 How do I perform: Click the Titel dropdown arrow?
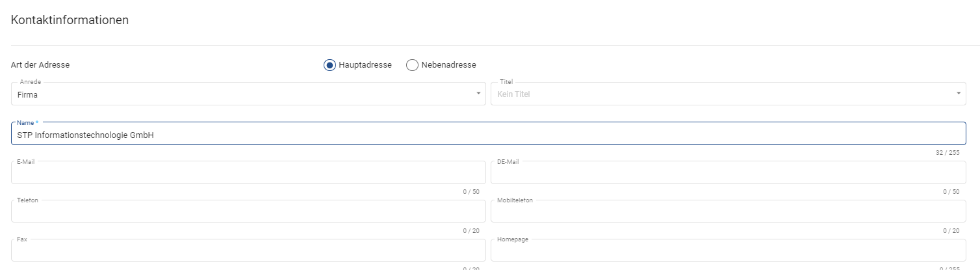(959, 94)
